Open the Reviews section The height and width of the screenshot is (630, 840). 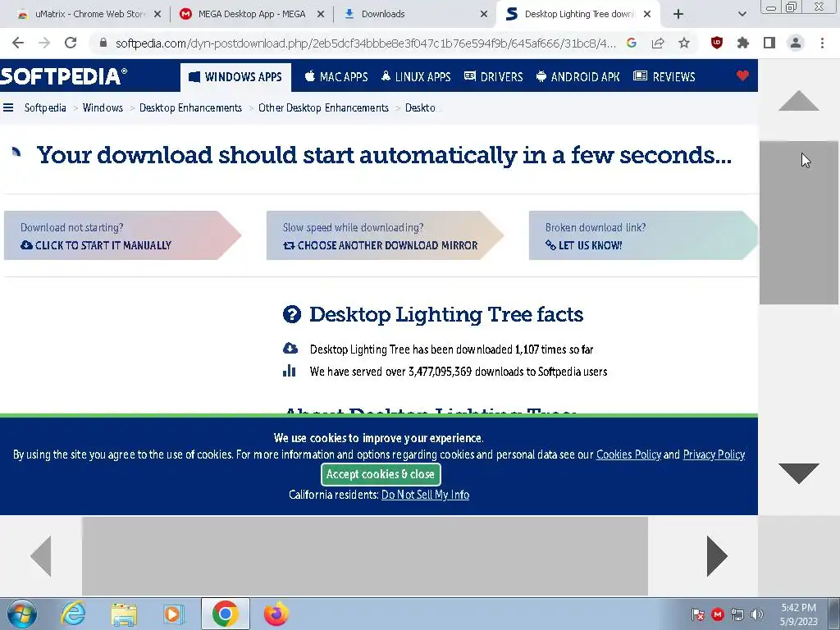664,76
